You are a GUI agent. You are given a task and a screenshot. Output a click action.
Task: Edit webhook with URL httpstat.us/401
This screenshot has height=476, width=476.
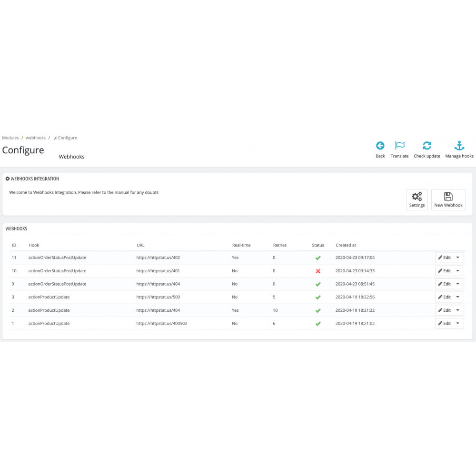[444, 271]
